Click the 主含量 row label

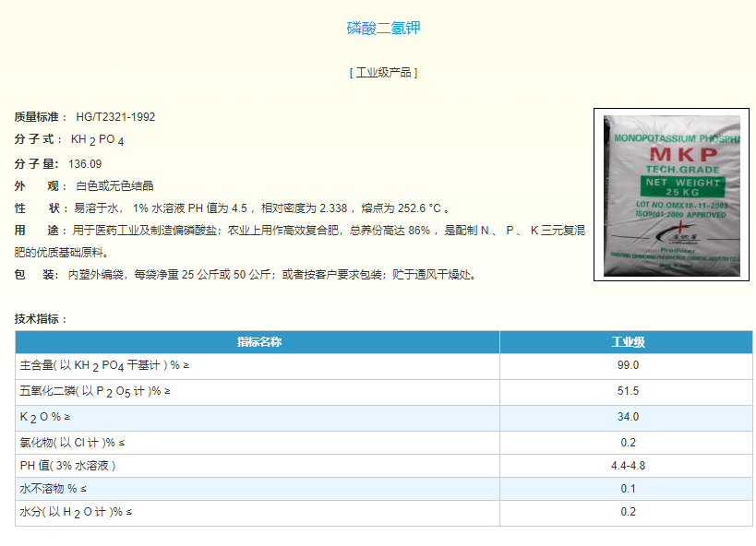104,366
